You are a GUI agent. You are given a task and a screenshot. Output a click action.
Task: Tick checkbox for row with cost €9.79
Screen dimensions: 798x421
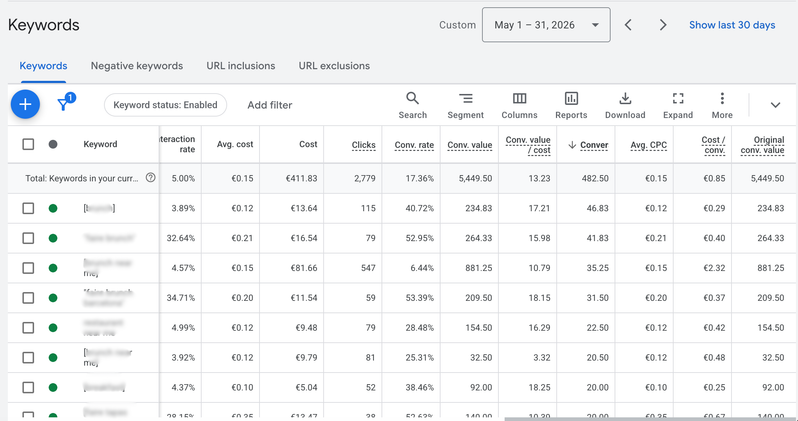[x=28, y=357]
